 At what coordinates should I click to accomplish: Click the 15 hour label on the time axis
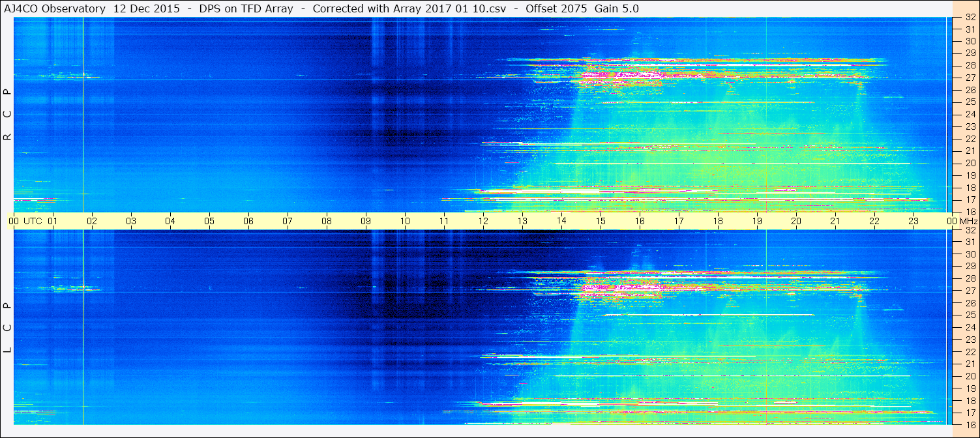point(601,221)
